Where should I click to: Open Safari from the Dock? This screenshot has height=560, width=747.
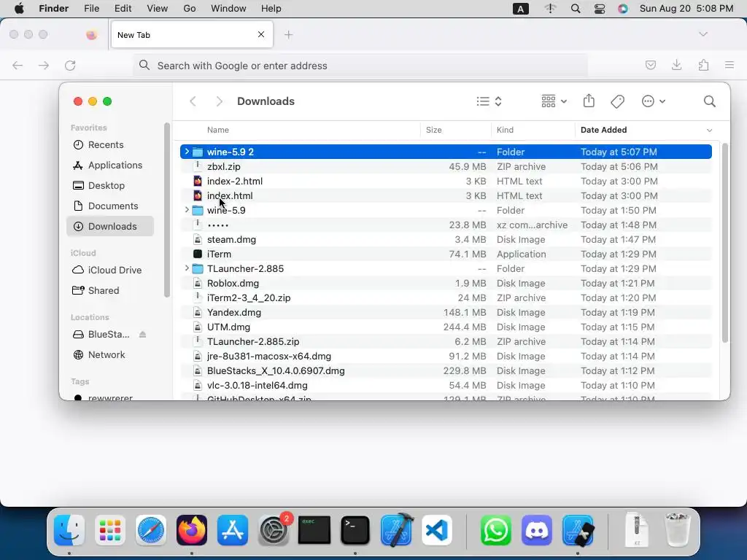(x=151, y=530)
